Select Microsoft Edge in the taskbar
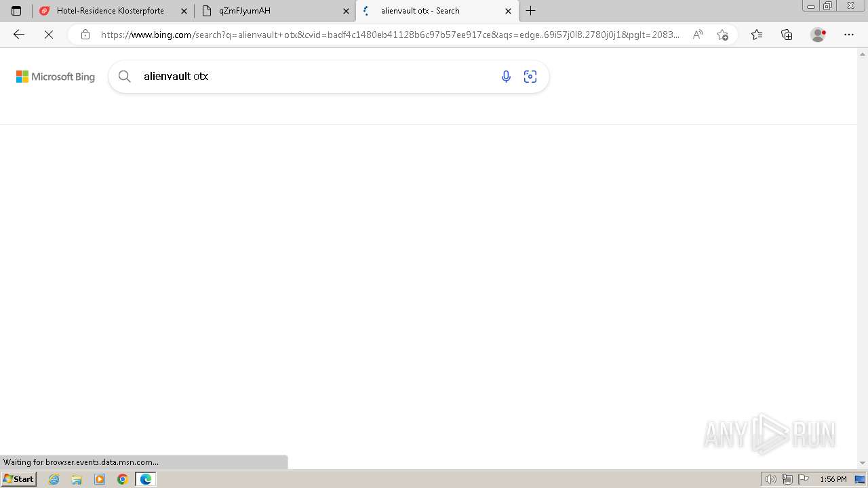Screen dimensions: 868x488 tap(146, 479)
